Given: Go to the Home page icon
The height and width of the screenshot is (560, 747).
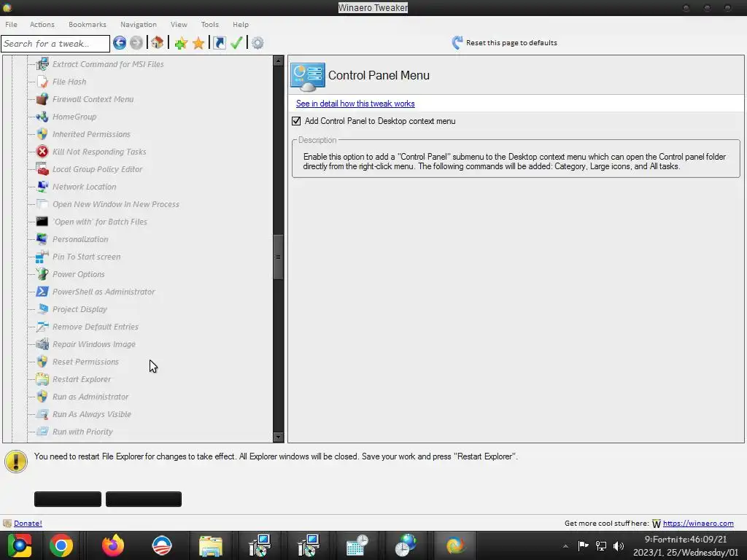Looking at the screenshot, I should pos(158,43).
